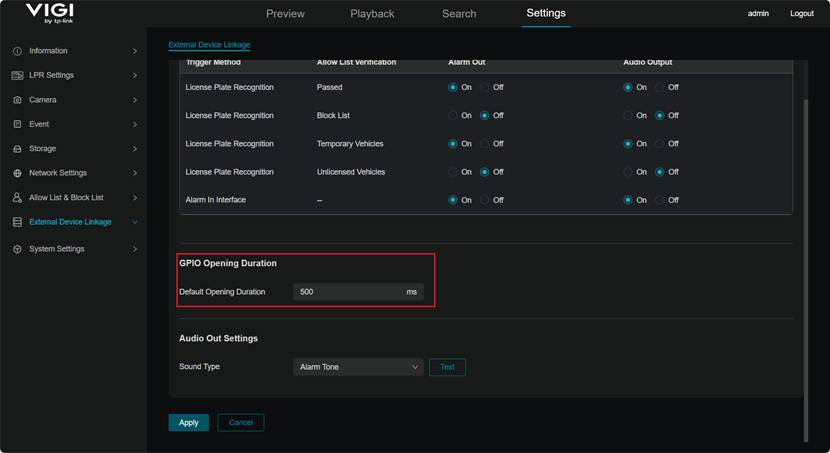Screen dimensions: 830x453
Task: Open the Sound Type dropdown
Action: pyautogui.click(x=358, y=367)
